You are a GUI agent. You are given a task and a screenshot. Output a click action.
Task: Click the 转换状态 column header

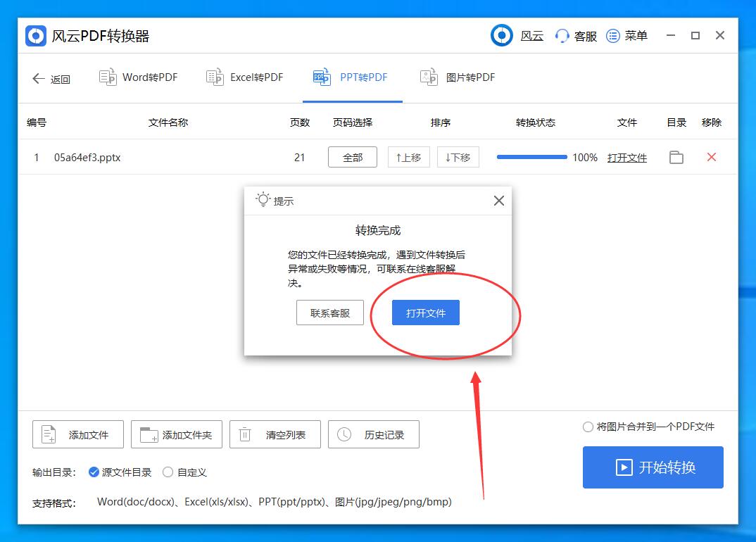[535, 122]
